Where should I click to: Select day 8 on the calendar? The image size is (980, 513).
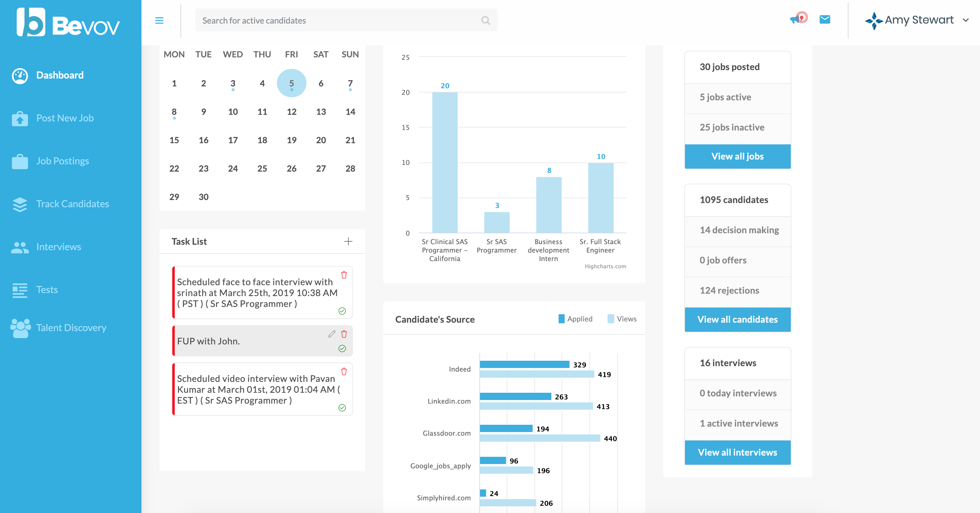pos(174,112)
